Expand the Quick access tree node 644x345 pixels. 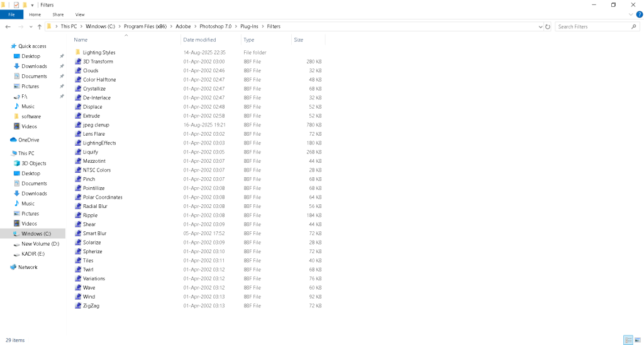click(6, 46)
